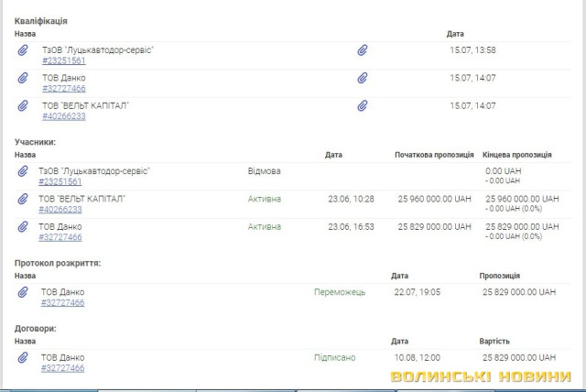Click #32727466 link in Договори section
586x392 pixels.
(x=63, y=368)
